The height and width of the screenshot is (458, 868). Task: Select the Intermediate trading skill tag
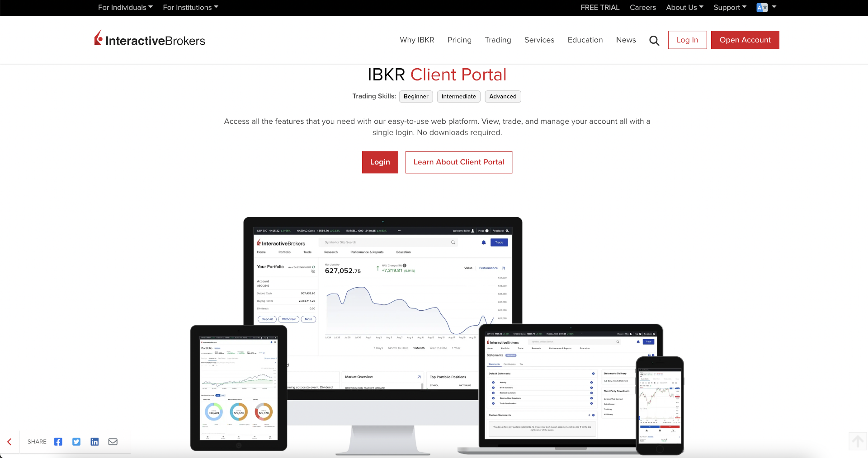coord(458,97)
